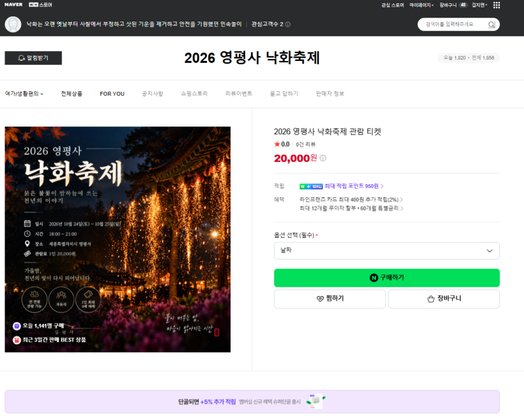Expand the 무이자 할부 benefit details

[351, 208]
